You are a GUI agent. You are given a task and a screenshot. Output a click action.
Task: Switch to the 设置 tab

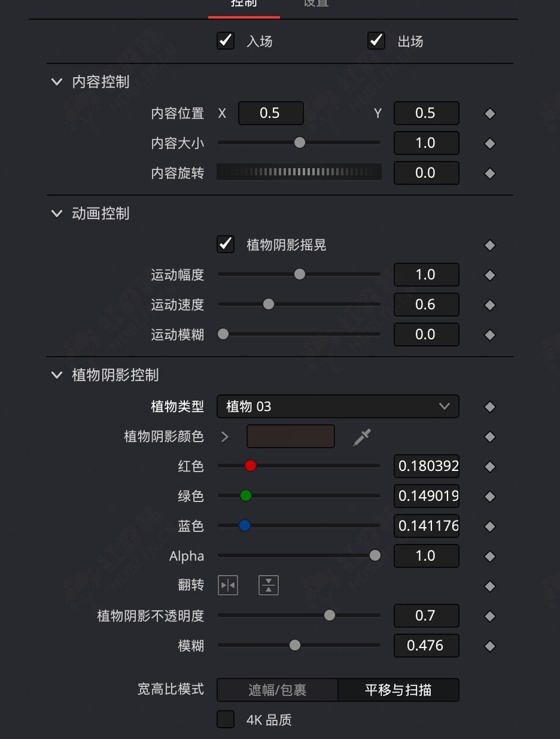click(x=316, y=4)
